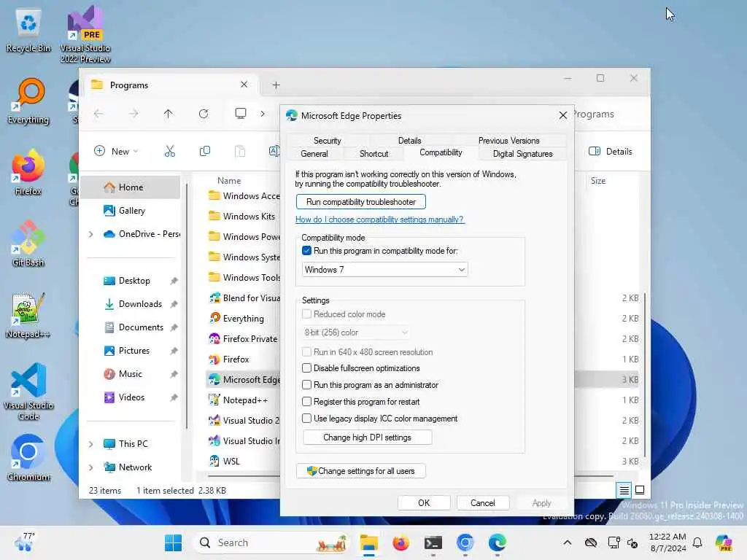This screenshot has height=560, width=747.
Task: Open Notepad++ desktop shortcut
Action: pyautogui.click(x=28, y=315)
